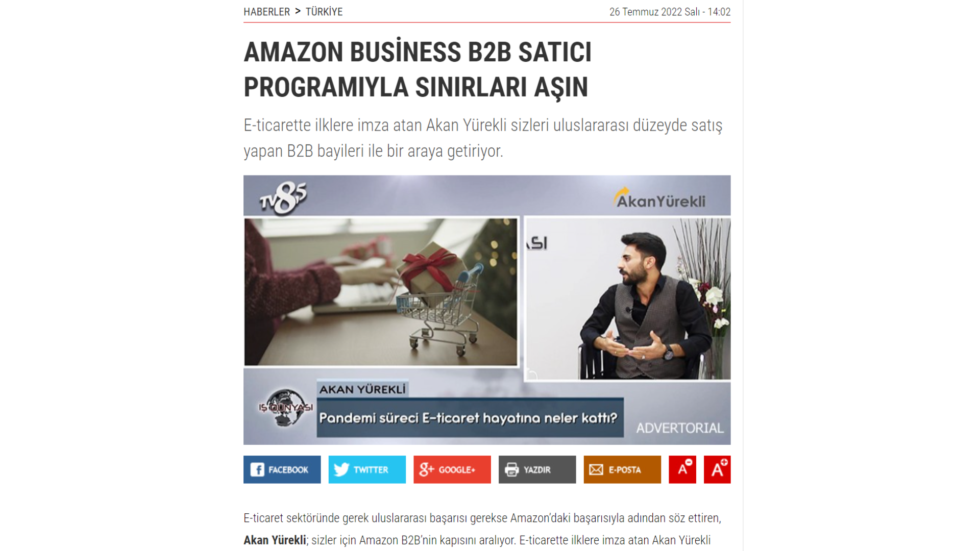Click the Facebook f icon
This screenshot has height=551, width=980.
coord(257,469)
